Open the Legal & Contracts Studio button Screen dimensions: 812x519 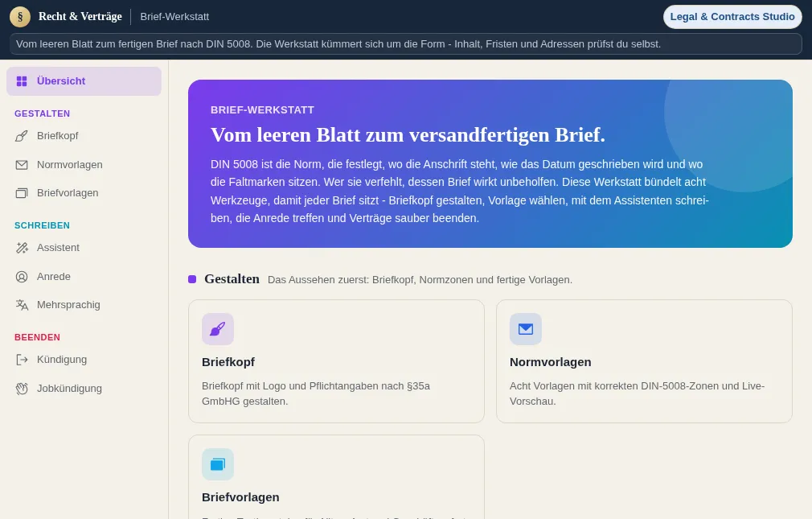coord(732,17)
